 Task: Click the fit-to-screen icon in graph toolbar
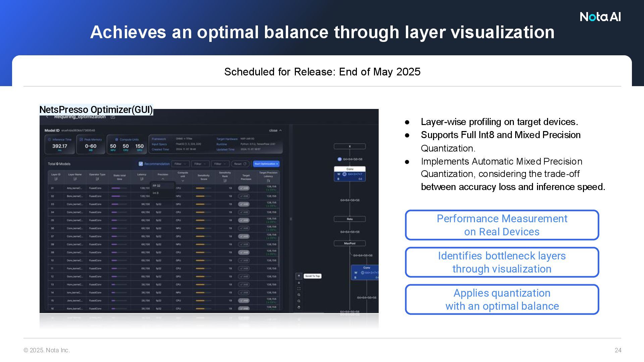click(299, 289)
